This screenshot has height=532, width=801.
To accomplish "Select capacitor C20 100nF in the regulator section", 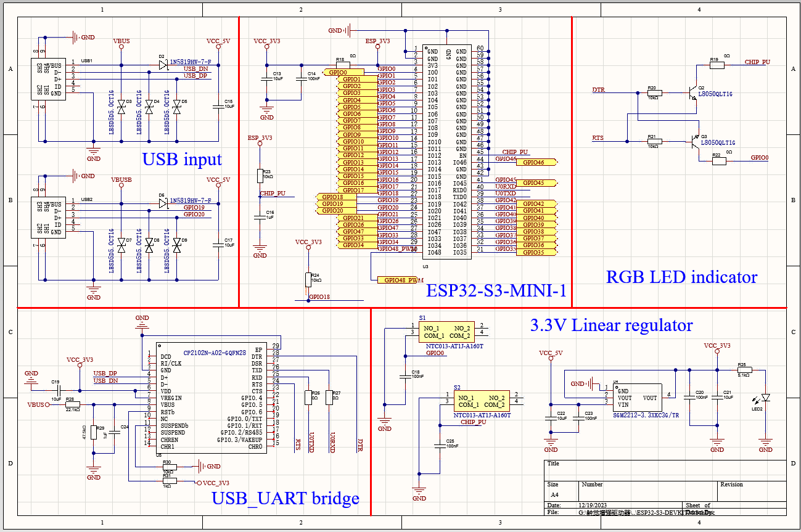I will pos(689,398).
